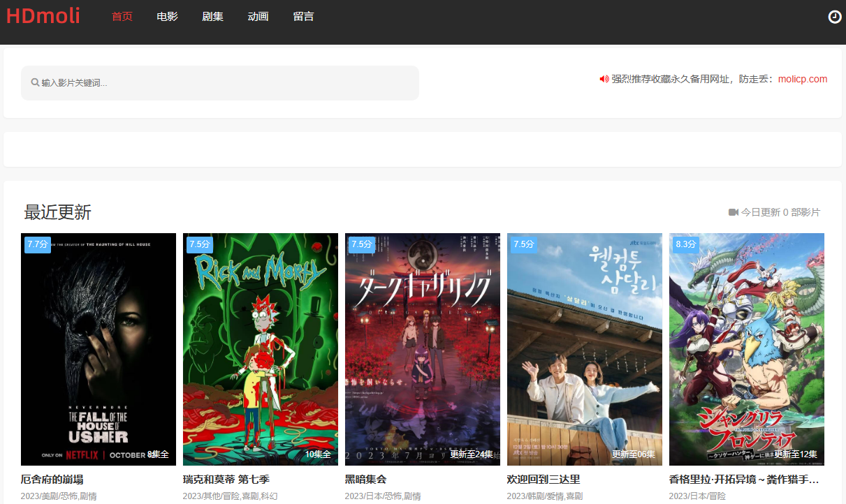This screenshot has height=504, width=846.
Task: Click the 瑞克和莫蒂 第七季 title
Action: pyautogui.click(x=226, y=480)
